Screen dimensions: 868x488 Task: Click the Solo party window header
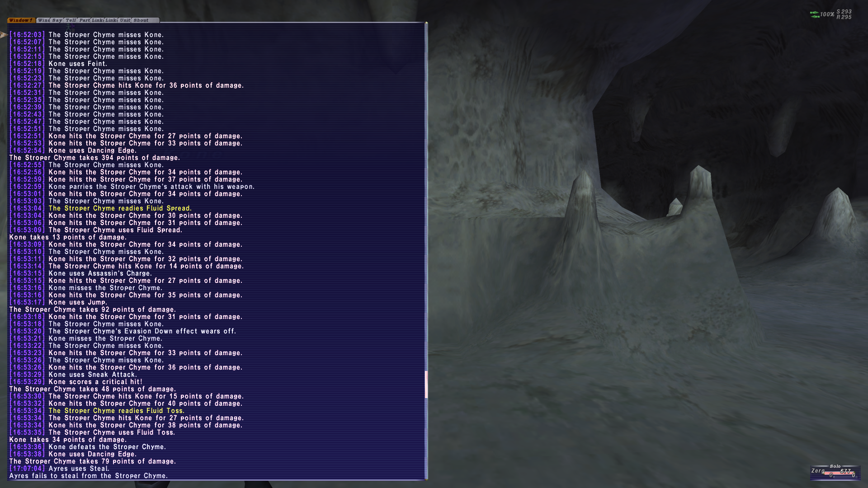point(835,466)
